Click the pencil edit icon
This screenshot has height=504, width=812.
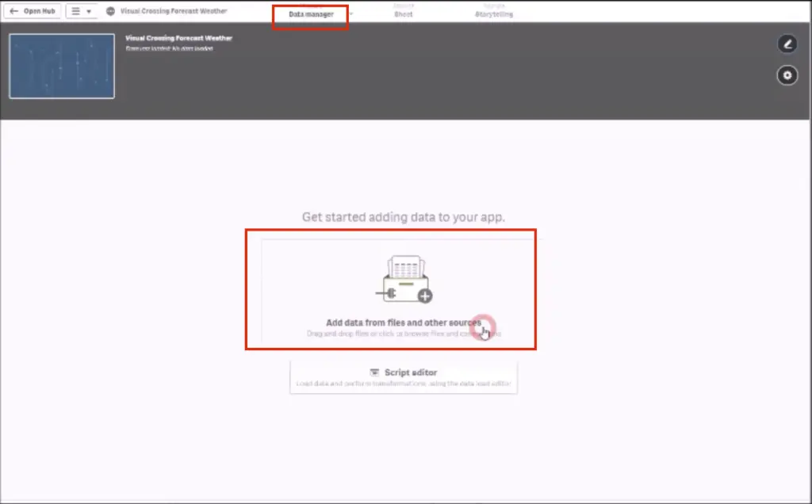coord(787,44)
